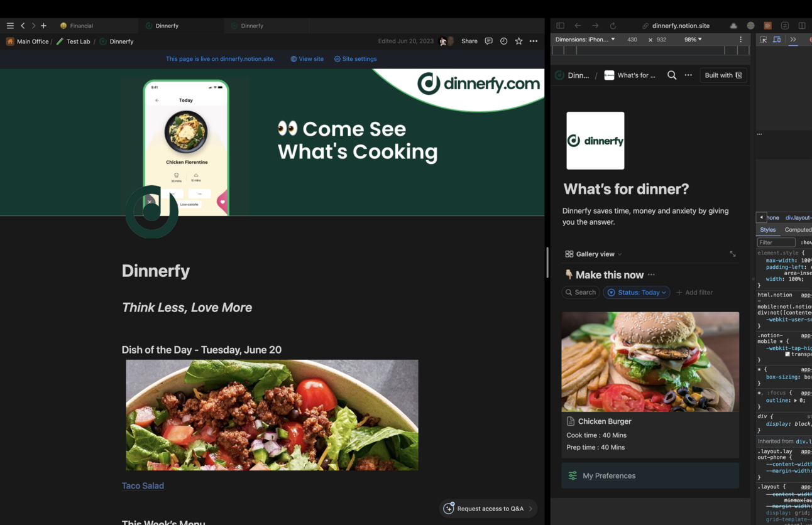This screenshot has width=812, height=525.
Task: Click Add filter
Action: click(x=694, y=293)
